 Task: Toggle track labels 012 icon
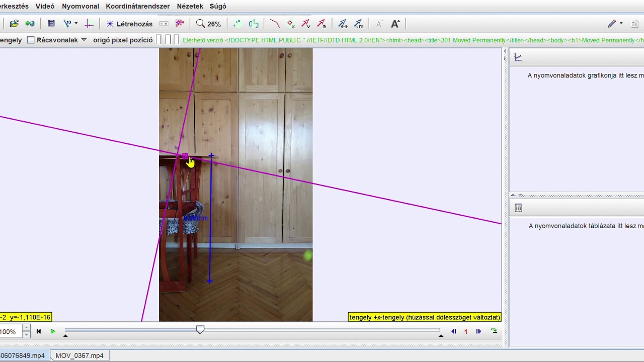pos(254,24)
